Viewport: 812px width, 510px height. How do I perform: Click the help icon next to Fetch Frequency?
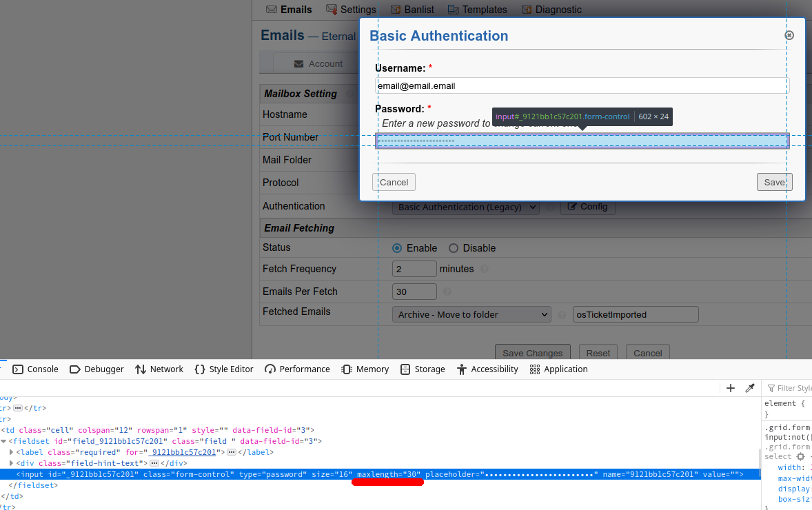click(x=485, y=269)
